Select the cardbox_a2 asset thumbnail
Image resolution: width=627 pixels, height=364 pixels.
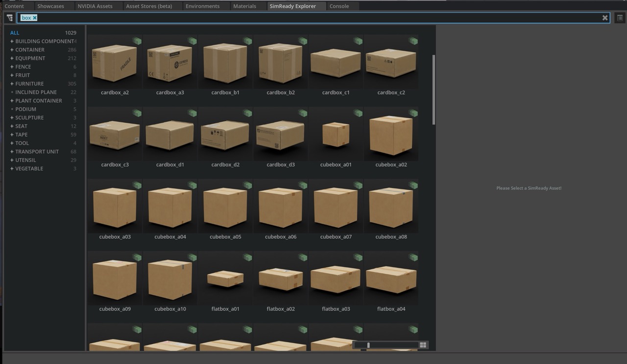tap(115, 62)
